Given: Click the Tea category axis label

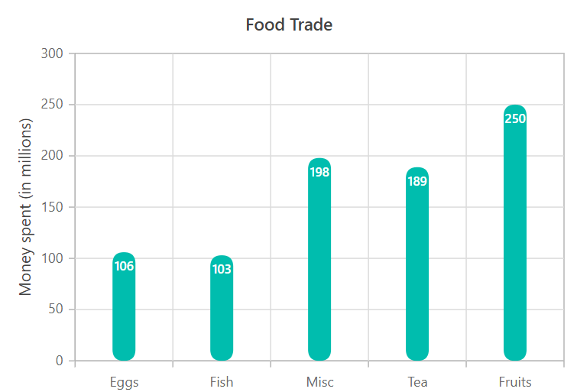Looking at the screenshot, I should (417, 382).
